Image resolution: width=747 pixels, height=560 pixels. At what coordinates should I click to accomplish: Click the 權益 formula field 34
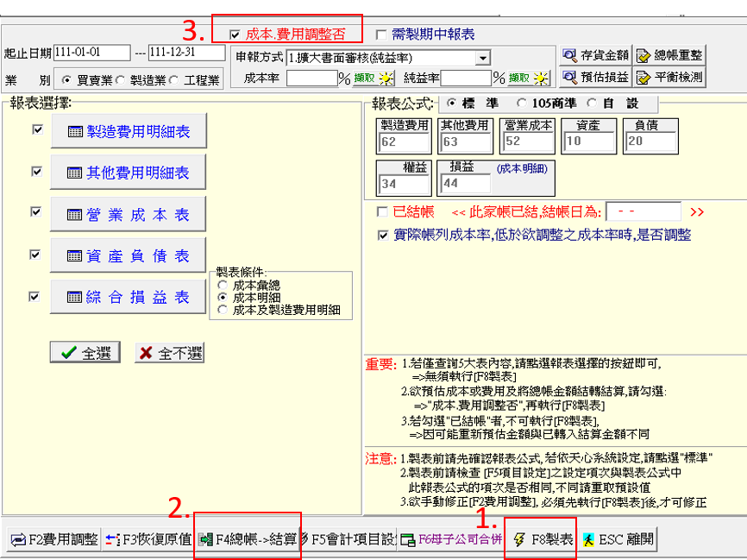point(404,184)
